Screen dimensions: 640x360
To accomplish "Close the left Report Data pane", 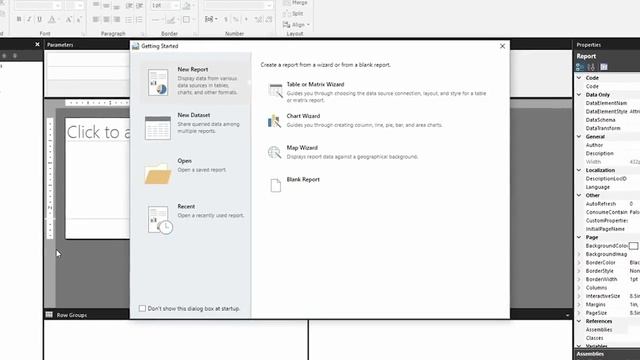I will pos(37,44).
